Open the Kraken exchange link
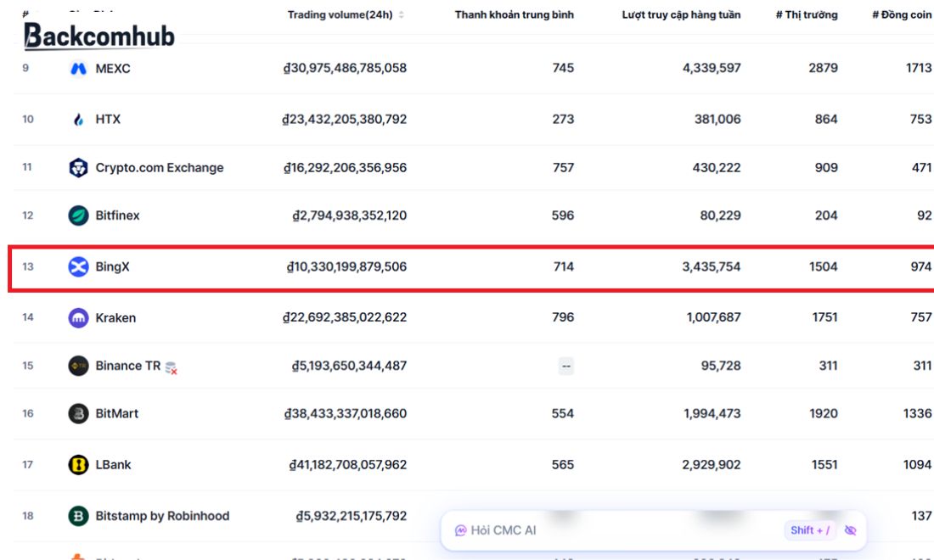Image resolution: width=934 pixels, height=560 pixels. point(115,318)
